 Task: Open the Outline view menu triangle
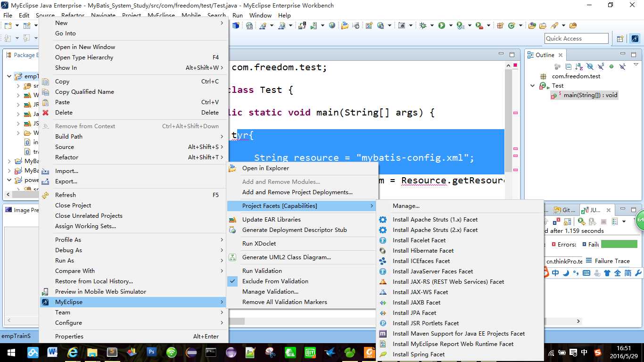tap(636, 65)
